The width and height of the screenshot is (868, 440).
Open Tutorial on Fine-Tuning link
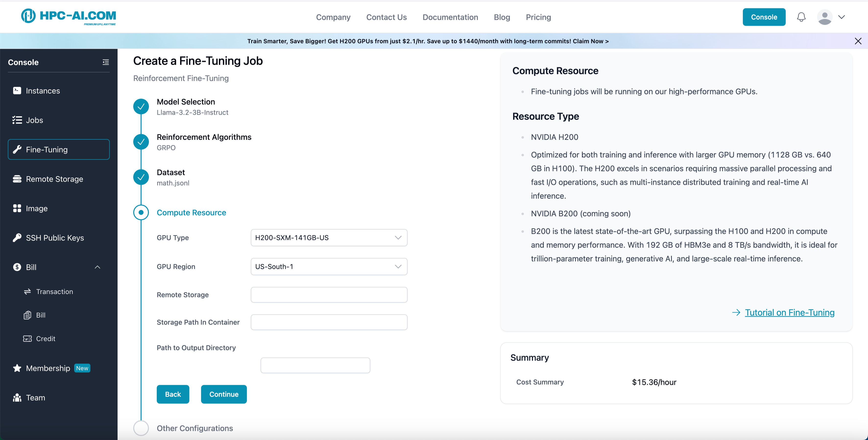789,312
